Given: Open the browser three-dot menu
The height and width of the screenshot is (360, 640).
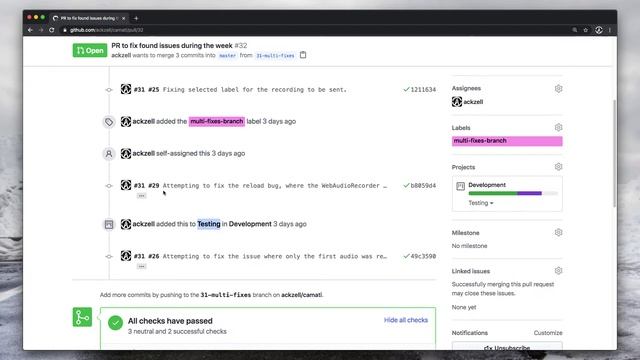Looking at the screenshot, I should pos(610,30).
